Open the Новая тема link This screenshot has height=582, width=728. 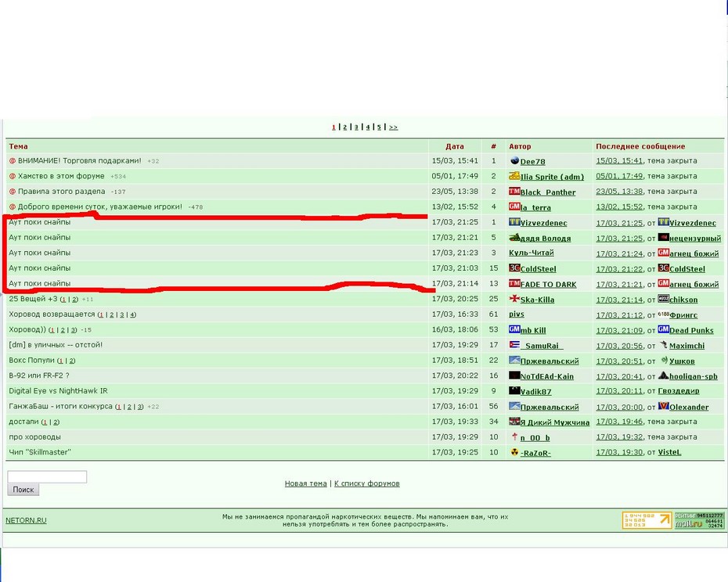point(305,483)
